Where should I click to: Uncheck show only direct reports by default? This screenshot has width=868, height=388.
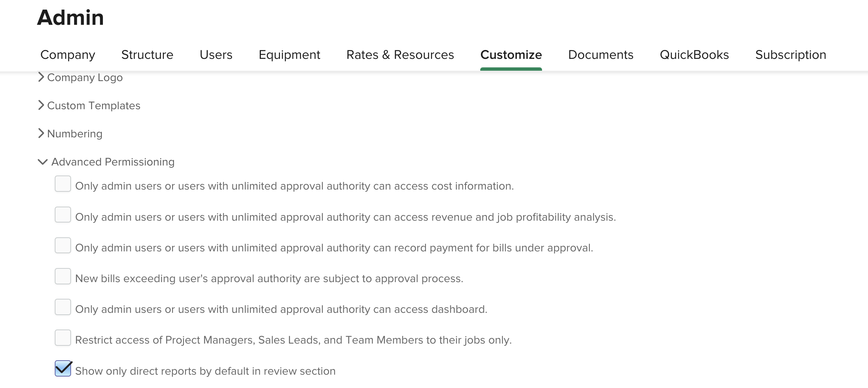click(63, 369)
